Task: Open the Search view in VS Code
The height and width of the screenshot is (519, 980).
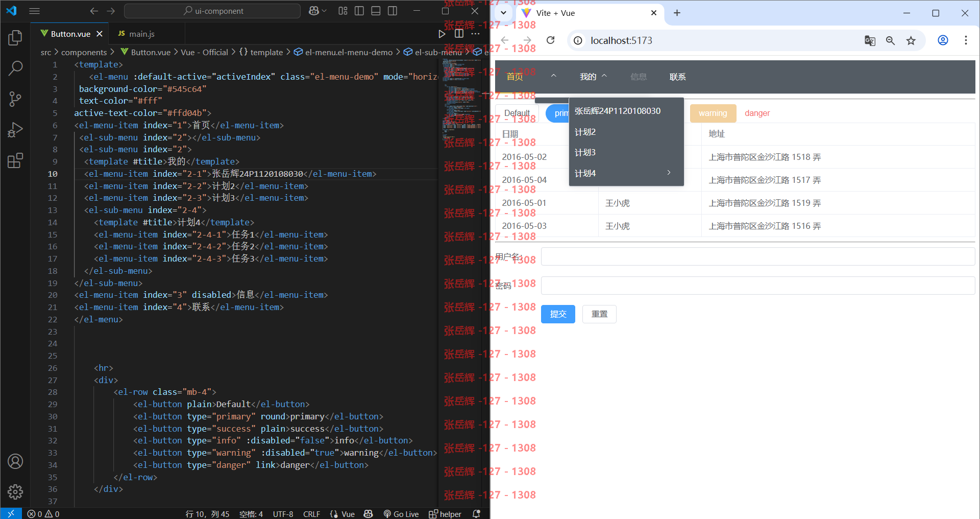Action: tap(15, 68)
